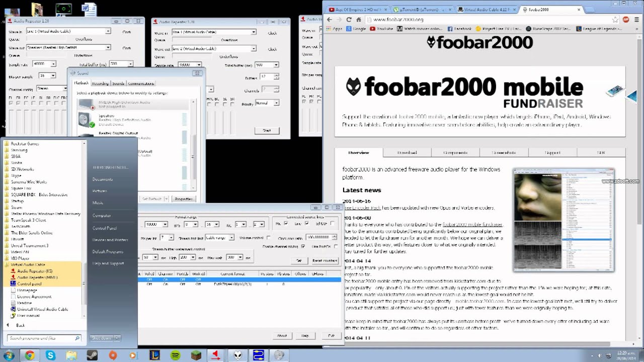Switch to Playback tab in Sound dialog
Image resolution: width=644 pixels, height=362 pixels.
82,83
